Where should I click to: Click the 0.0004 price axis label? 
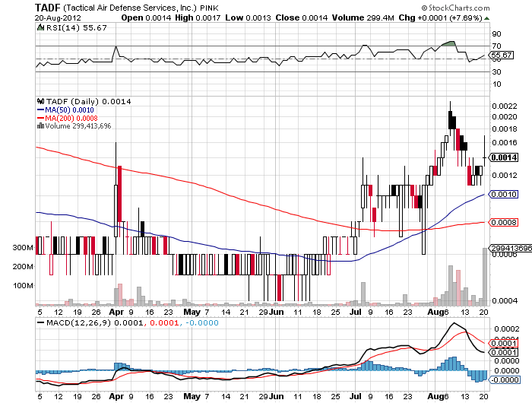pos(505,301)
